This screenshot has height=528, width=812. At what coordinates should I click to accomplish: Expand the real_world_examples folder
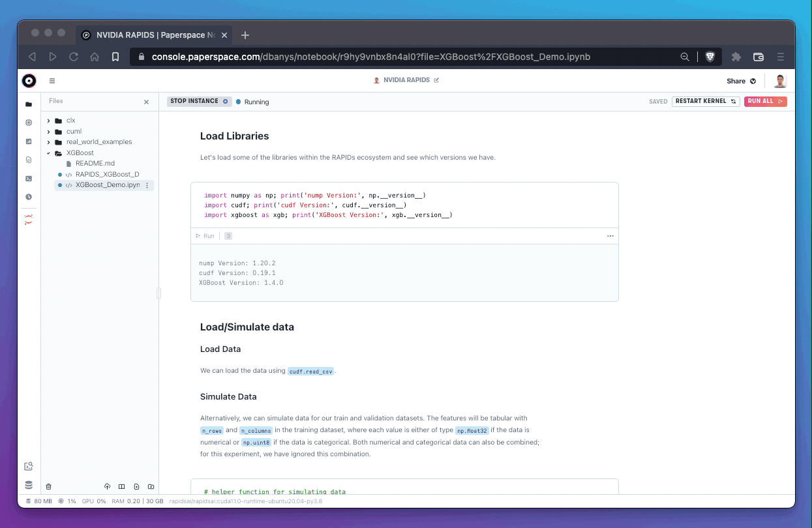point(49,142)
